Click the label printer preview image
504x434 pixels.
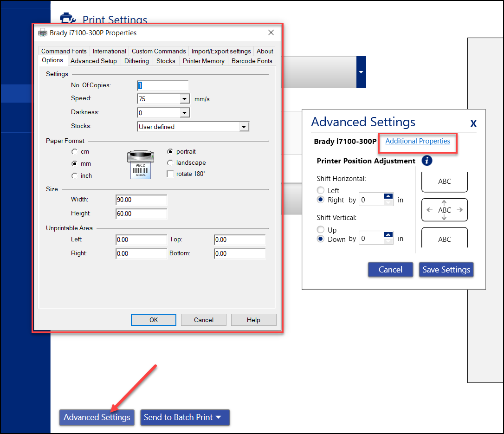click(141, 165)
